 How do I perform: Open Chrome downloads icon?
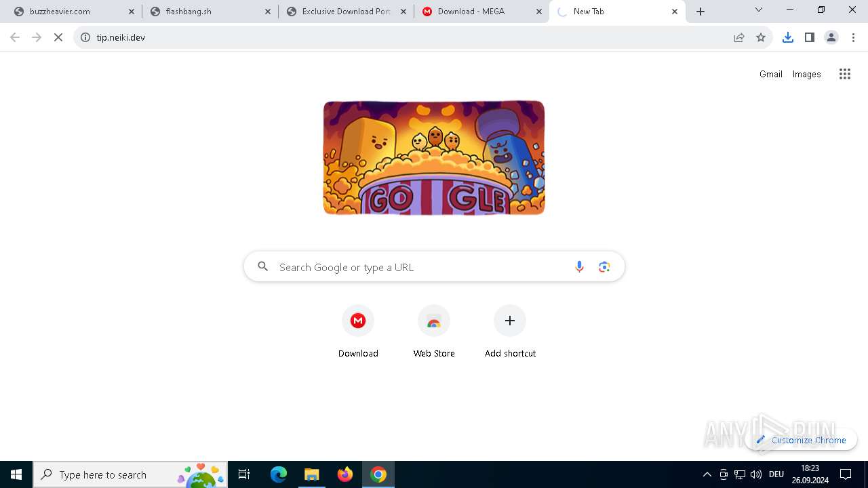coord(787,37)
